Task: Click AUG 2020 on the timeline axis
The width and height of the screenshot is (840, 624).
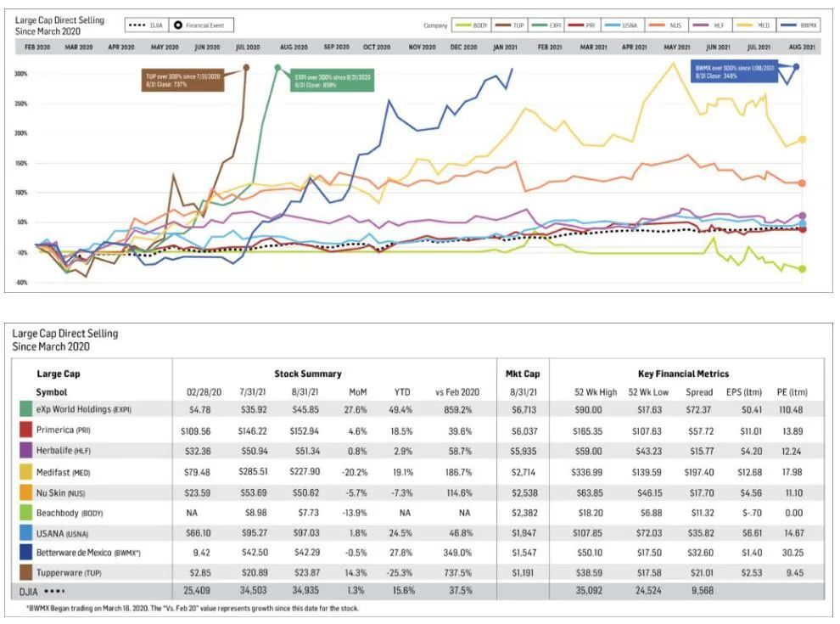Action: pyautogui.click(x=294, y=48)
